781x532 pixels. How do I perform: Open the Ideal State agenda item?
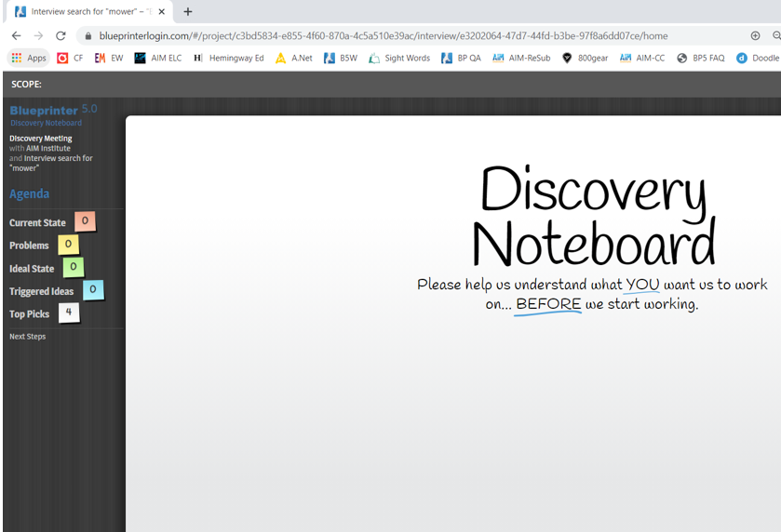click(x=32, y=268)
